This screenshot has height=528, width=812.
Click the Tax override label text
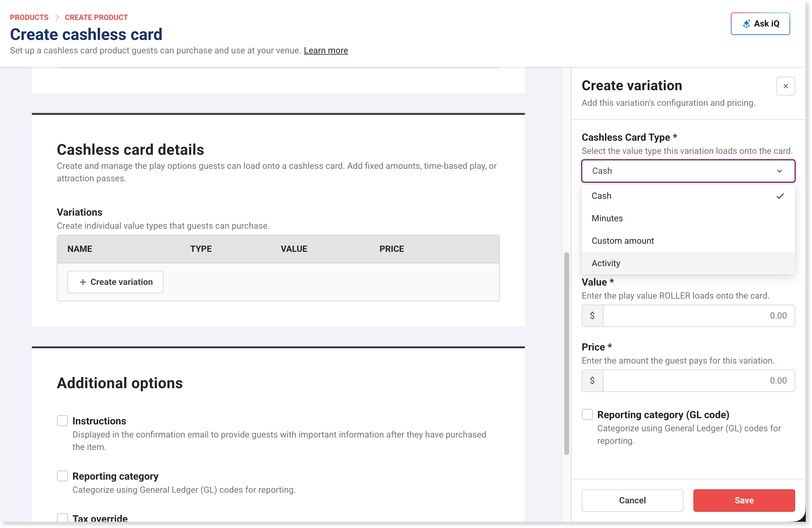100,518
